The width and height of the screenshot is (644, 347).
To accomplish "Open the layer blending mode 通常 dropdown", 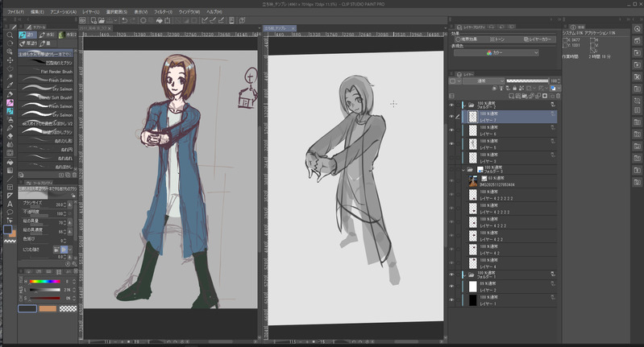I will (x=484, y=81).
